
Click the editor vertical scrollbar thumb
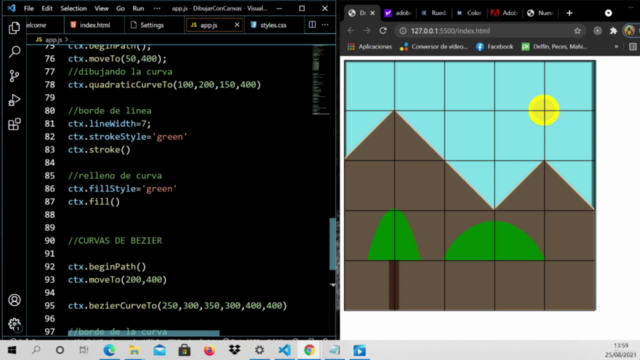pyautogui.click(x=333, y=244)
